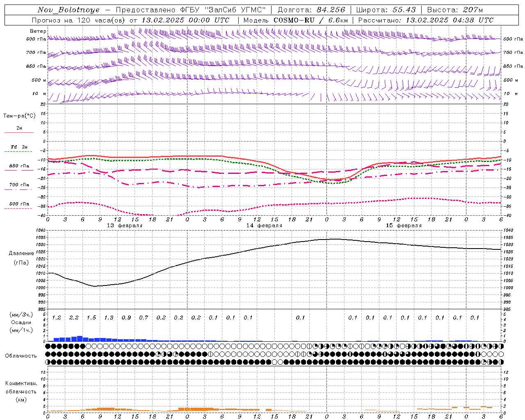525x420 pixels.
Task: Click the '500 м' wind level label
Action: (x=39, y=80)
